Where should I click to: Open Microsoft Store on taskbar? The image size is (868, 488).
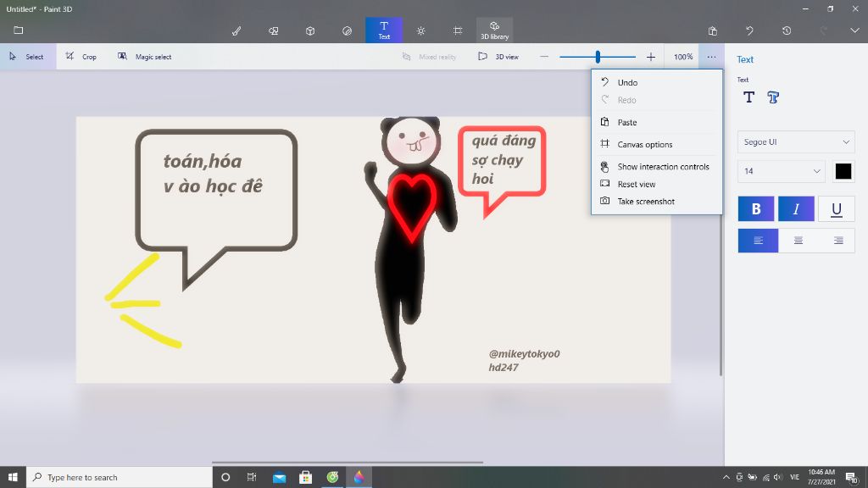pyautogui.click(x=305, y=477)
